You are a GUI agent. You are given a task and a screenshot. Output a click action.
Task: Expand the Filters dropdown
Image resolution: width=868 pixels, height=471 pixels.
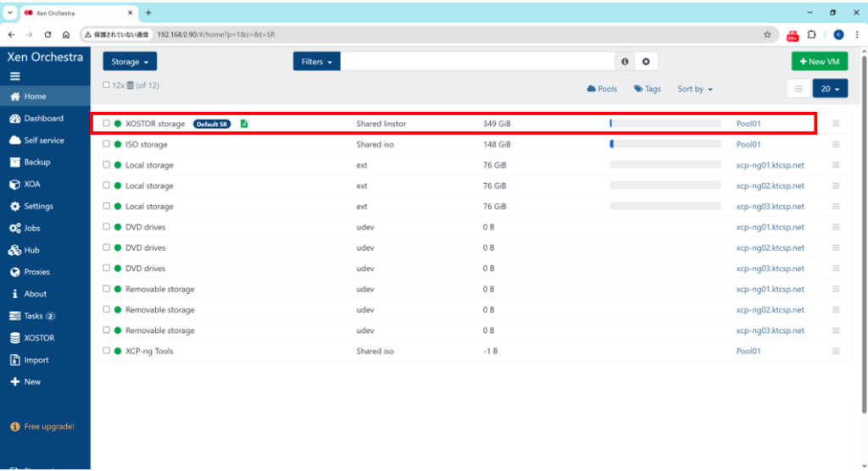coord(317,62)
